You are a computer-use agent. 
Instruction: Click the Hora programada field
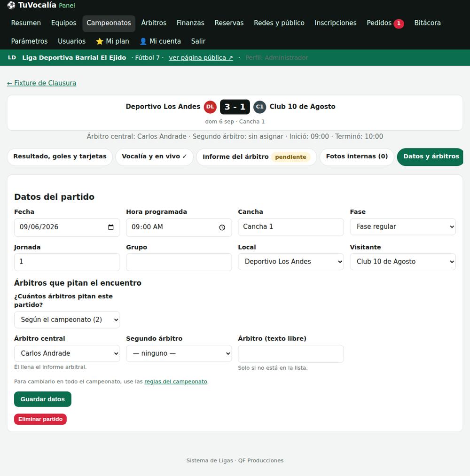(x=179, y=227)
